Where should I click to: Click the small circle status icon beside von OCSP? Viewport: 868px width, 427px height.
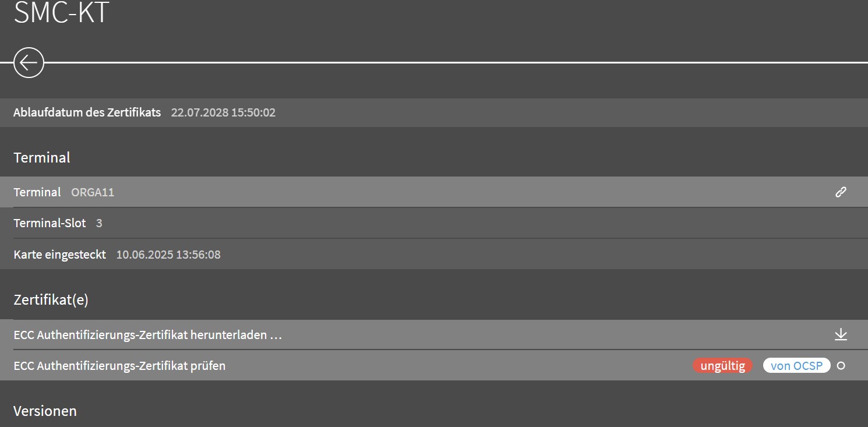841,366
